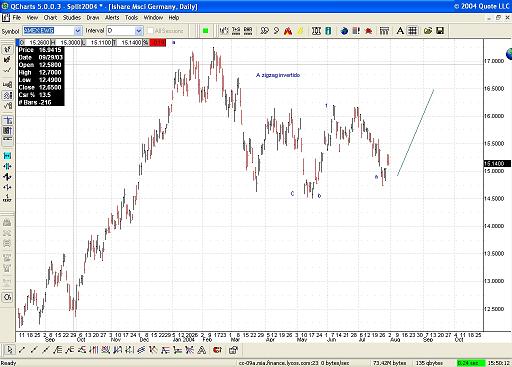Open the File menu
The height and width of the screenshot is (367, 512).
tap(17, 18)
